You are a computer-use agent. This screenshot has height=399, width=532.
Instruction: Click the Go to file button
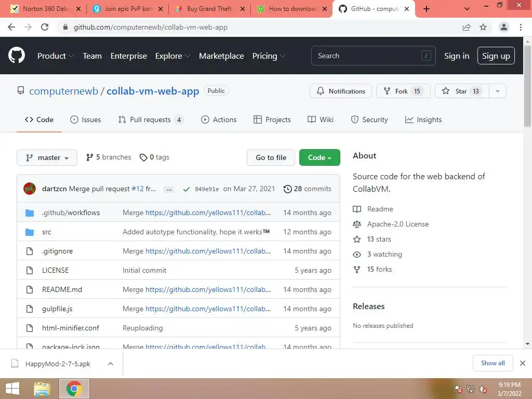pyautogui.click(x=271, y=157)
